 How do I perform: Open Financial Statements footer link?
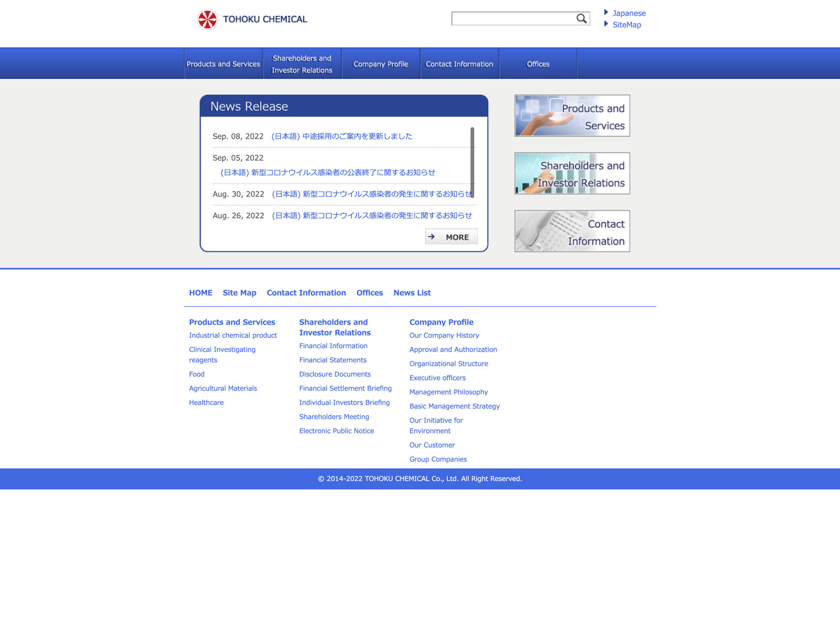333,360
